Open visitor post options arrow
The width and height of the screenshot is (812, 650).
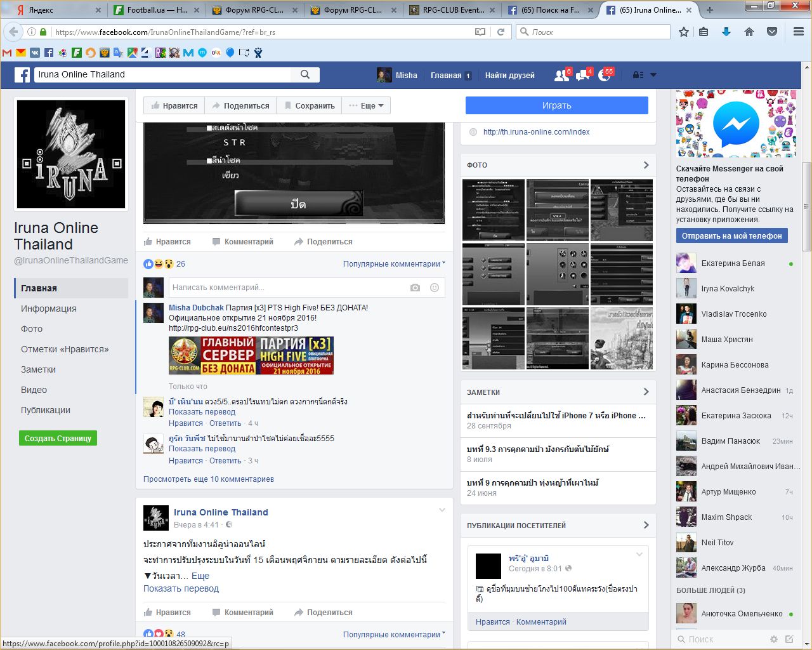coord(639,554)
